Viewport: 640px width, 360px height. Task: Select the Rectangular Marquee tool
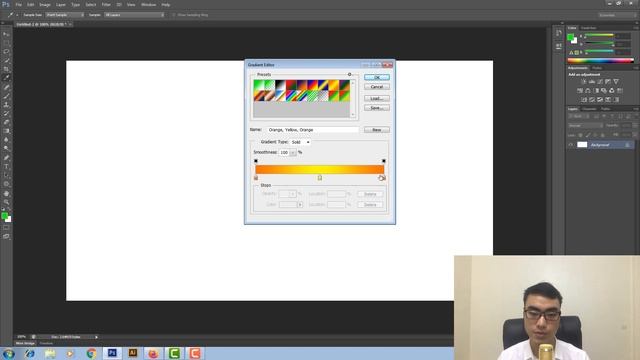click(6, 43)
